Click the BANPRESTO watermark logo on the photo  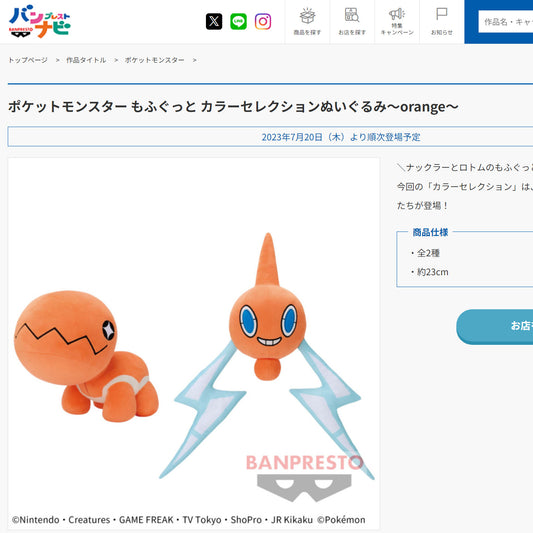pos(304,478)
